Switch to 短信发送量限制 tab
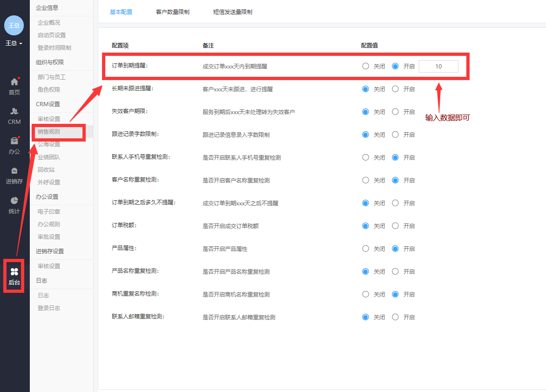 (232, 12)
